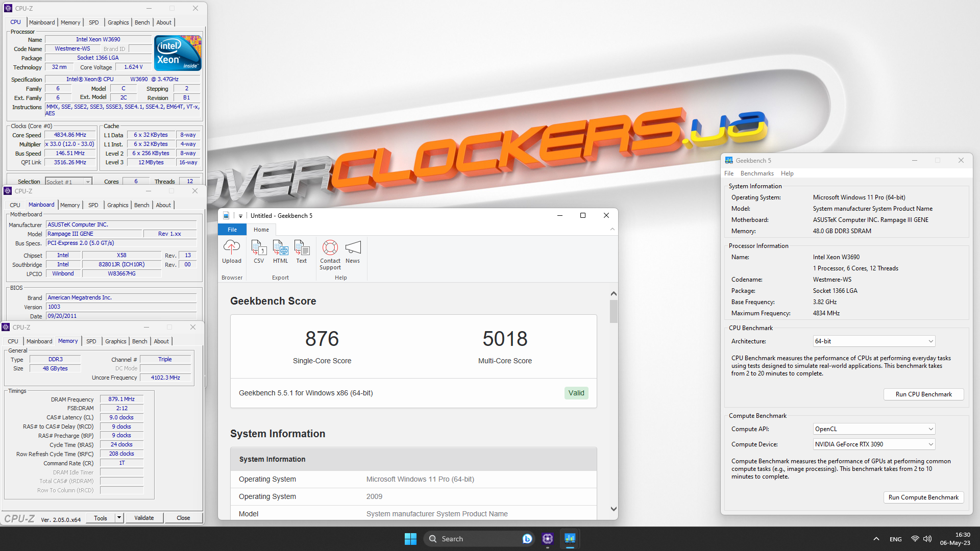Viewport: 980px width, 551px height.
Task: Open the clock and date panel
Action: point(955,539)
